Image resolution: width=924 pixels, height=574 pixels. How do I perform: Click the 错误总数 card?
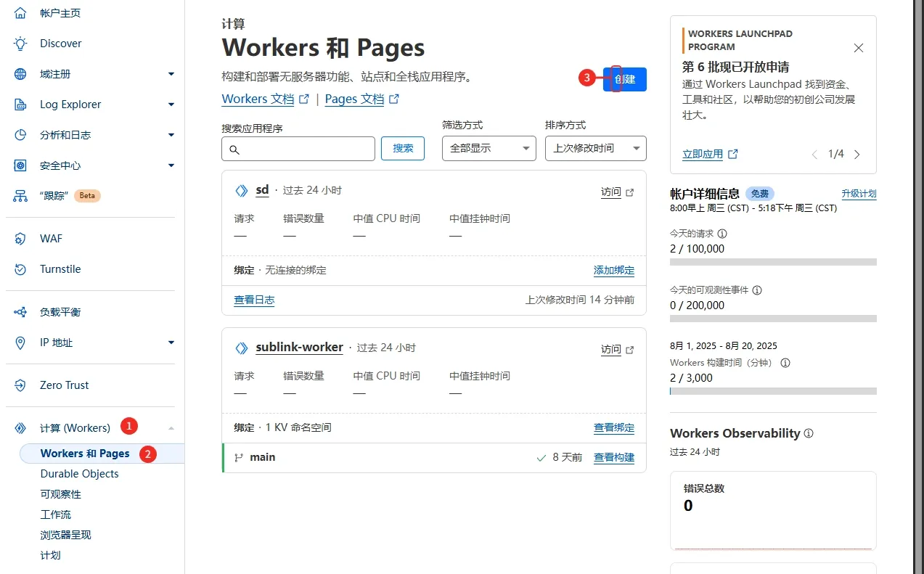click(x=773, y=510)
